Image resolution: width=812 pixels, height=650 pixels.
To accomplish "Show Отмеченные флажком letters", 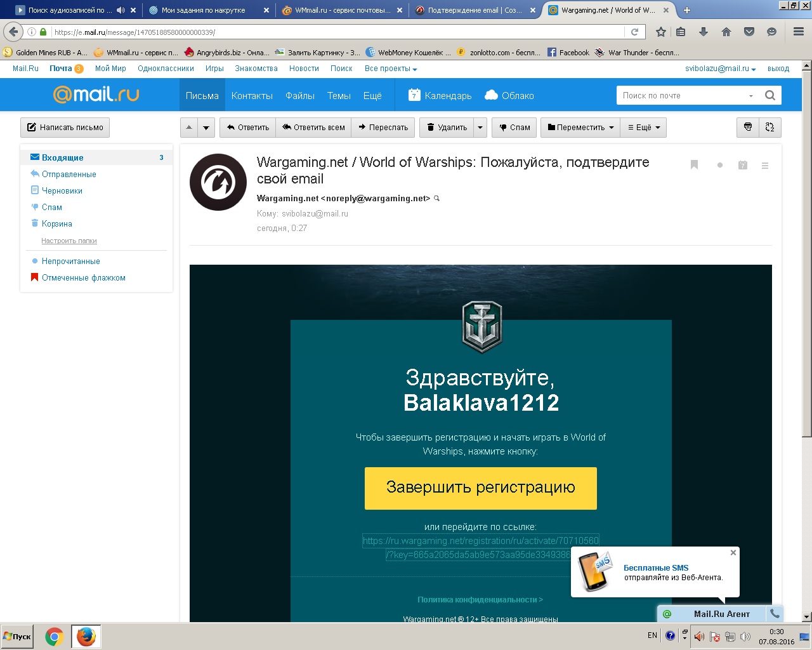I will 83,277.
